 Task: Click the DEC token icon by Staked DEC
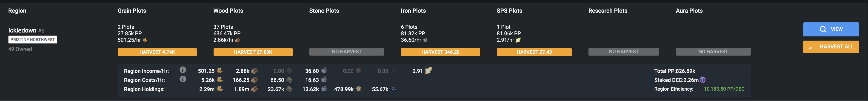(x=702, y=80)
